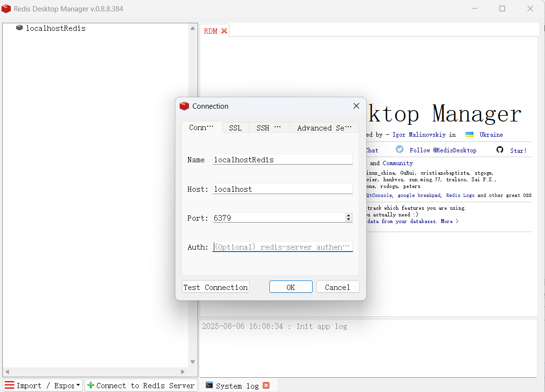Click Connect to Redis Server button
Viewport: 545px width, 392px height.
click(141, 385)
